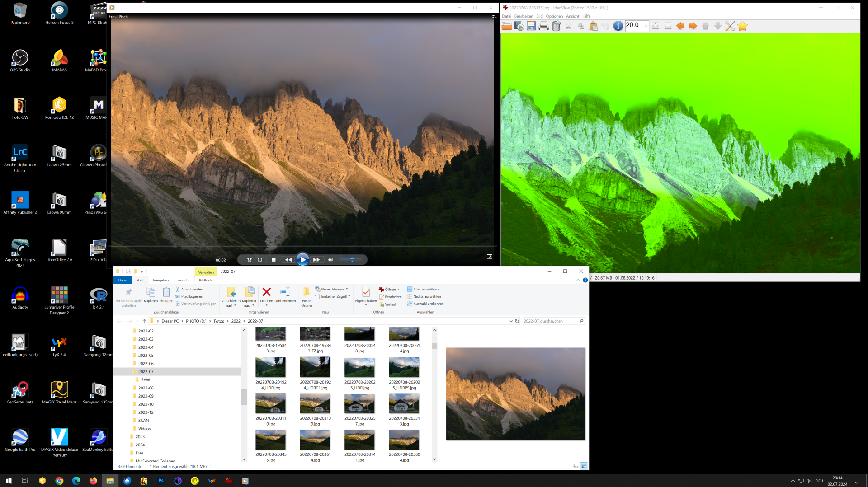Image resolution: width=868 pixels, height=487 pixels.
Task: Select Löschen in the Explorer ribbon
Action: coord(266,294)
